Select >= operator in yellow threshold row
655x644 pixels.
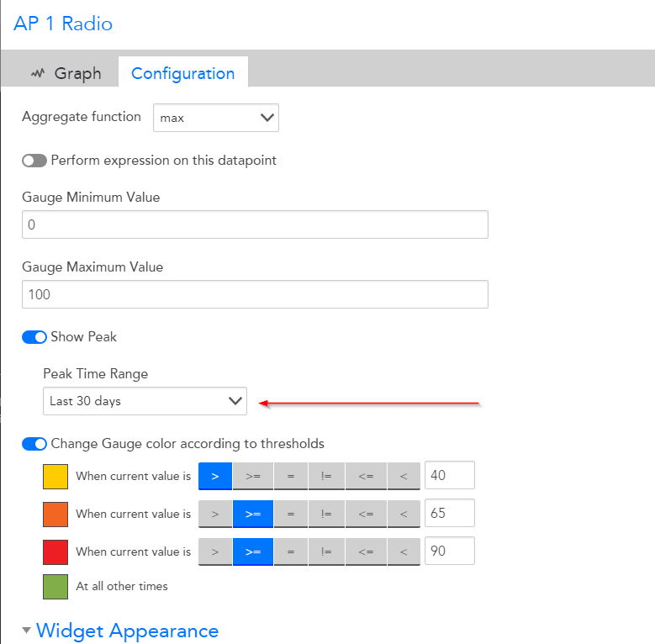pyautogui.click(x=253, y=476)
